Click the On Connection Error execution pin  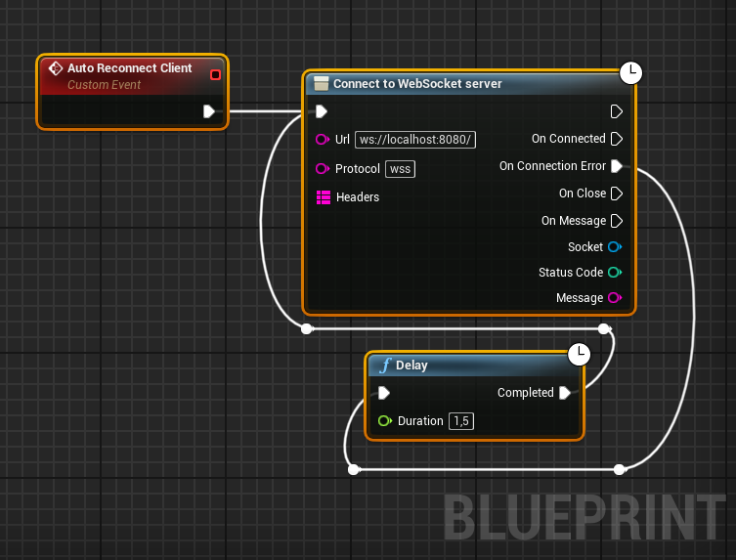617,166
